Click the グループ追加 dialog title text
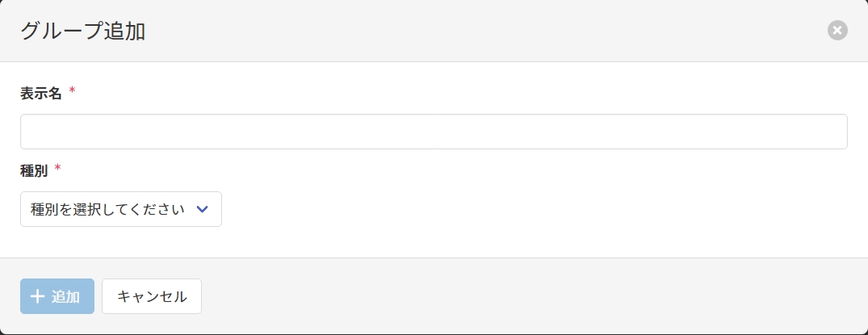 click(x=82, y=31)
